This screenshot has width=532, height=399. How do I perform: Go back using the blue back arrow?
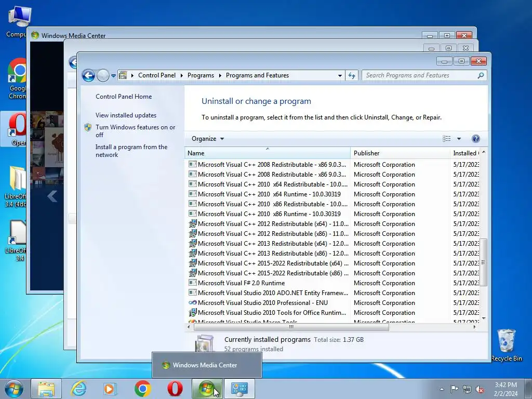point(88,75)
